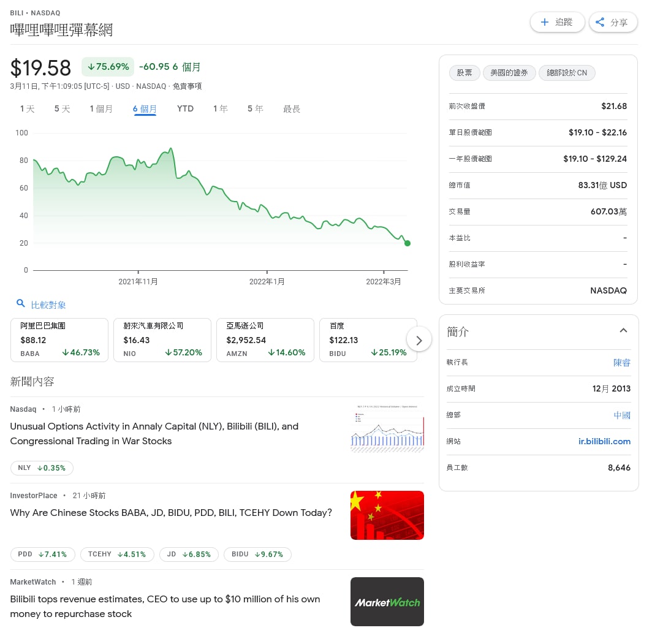Select the 5 年 range tab
Viewport: 652px width, 644px height.
point(255,109)
